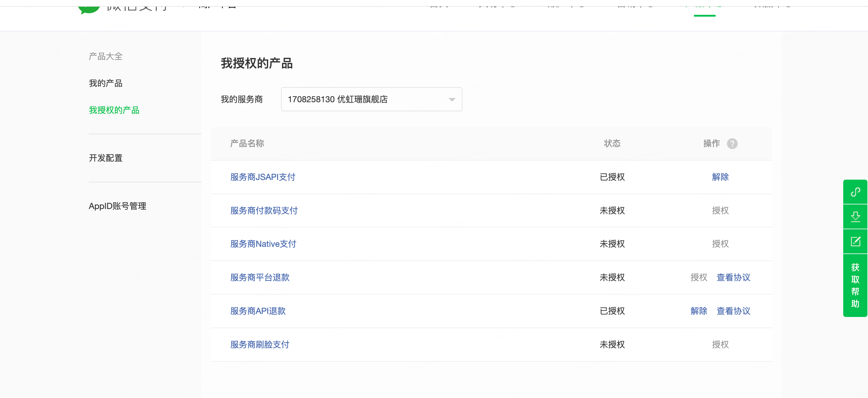This screenshot has height=398, width=868.
Task: Click 查看协议 for 服务商平台退款
Action: 733,277
